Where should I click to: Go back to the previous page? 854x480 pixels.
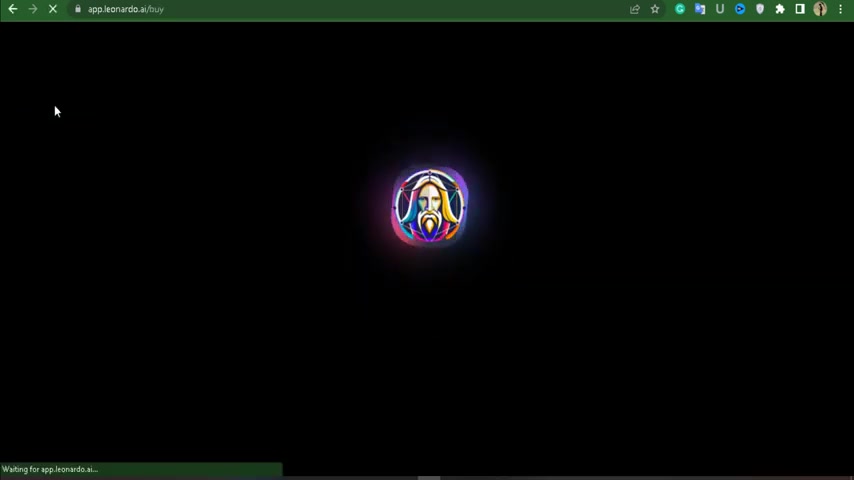tap(13, 9)
